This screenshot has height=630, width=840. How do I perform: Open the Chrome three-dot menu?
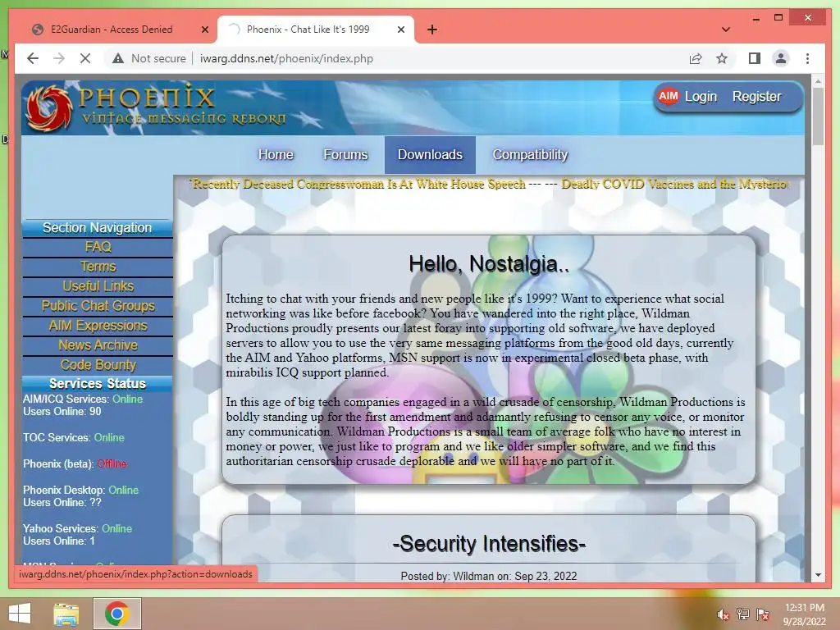807,58
